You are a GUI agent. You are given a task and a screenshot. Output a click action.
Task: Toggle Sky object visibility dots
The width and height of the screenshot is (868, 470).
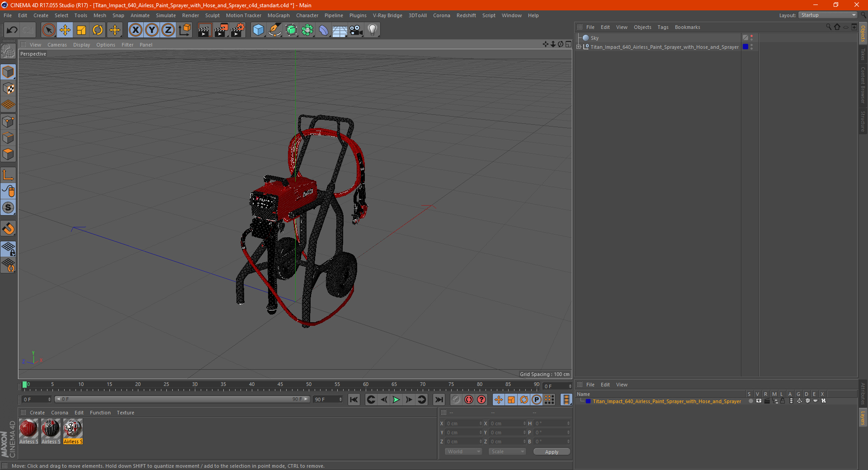[x=752, y=38]
